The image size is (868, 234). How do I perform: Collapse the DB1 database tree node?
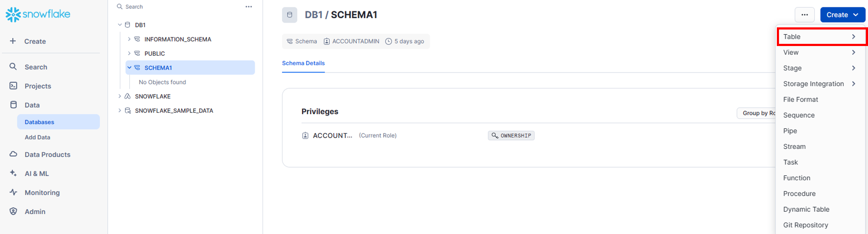coord(120,25)
